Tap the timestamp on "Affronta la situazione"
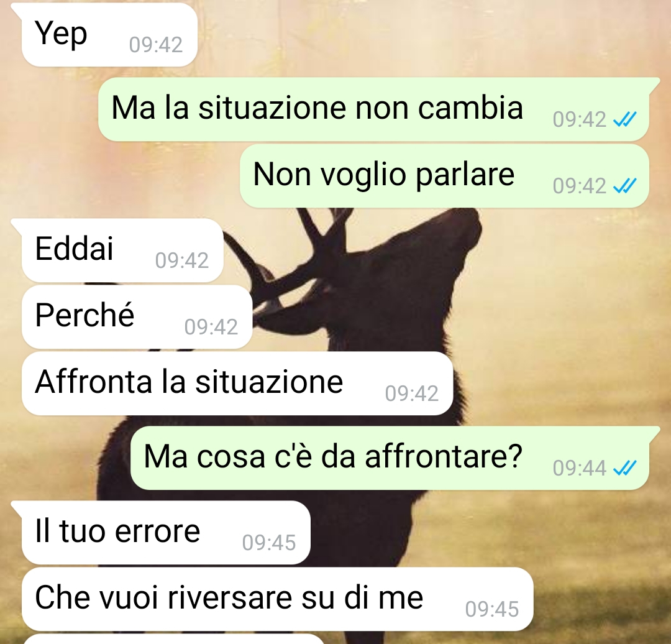The image size is (671, 644). [x=412, y=394]
